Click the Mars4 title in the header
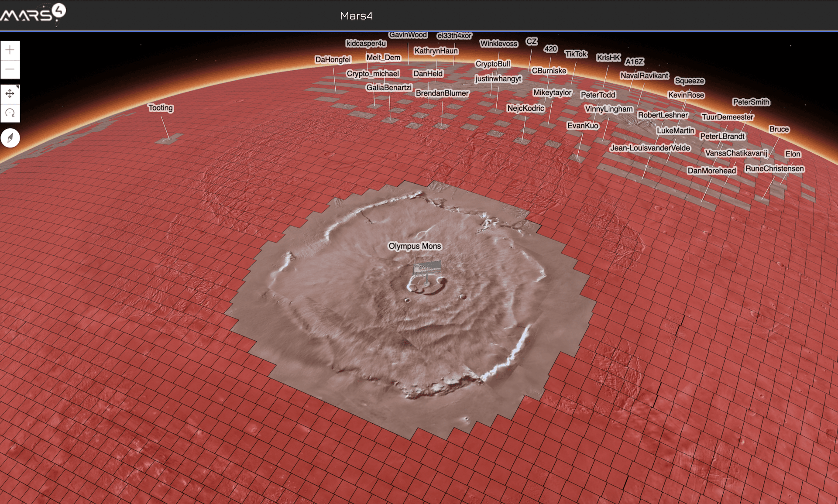Viewport: 838px width, 504px height. click(x=356, y=16)
